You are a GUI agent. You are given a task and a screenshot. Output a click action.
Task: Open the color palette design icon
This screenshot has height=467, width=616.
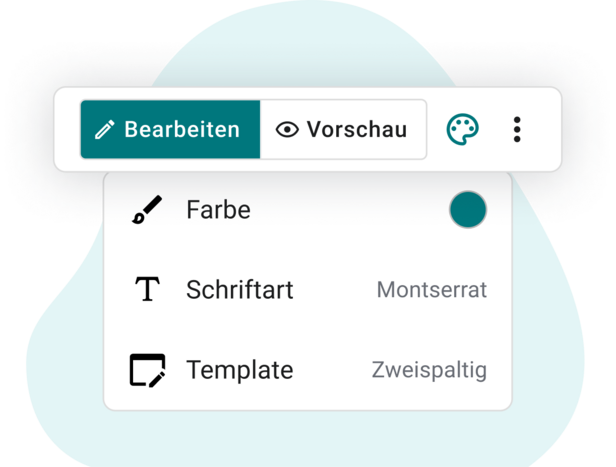(x=462, y=129)
